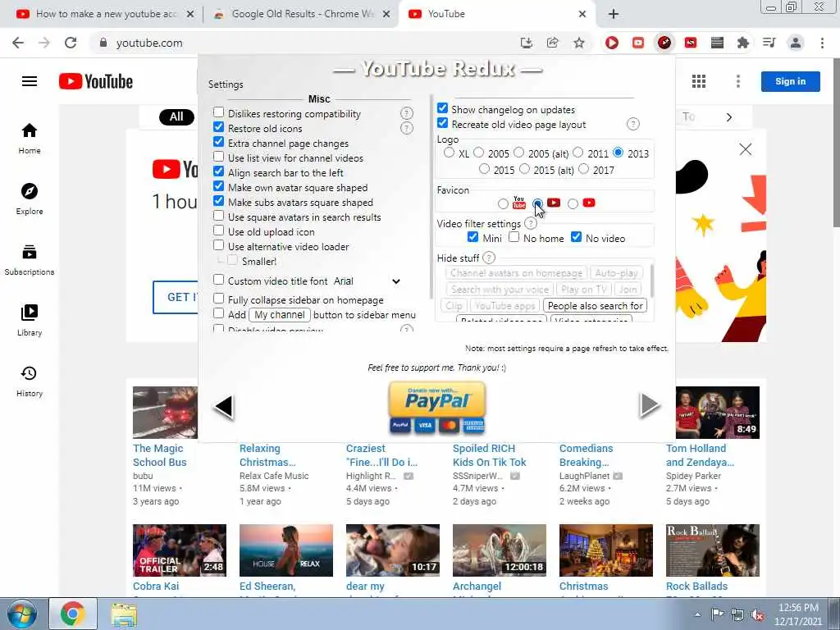Open Library in sidebar

coord(30,320)
